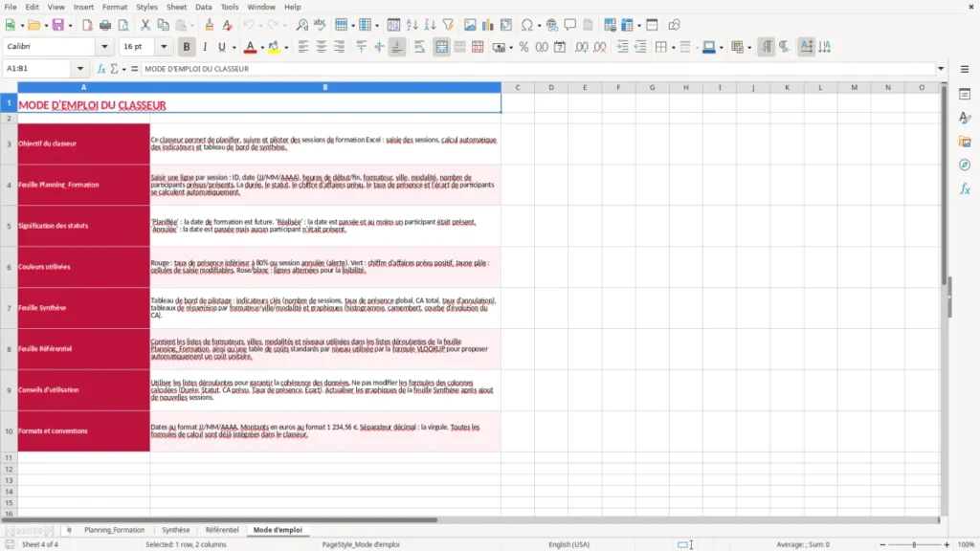Screen dimensions: 980x551
Task: Click the Insert Comment icon
Action: tap(570, 25)
